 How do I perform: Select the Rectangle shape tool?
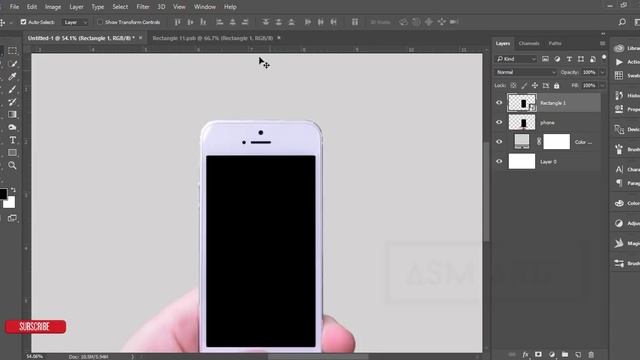tap(12, 153)
